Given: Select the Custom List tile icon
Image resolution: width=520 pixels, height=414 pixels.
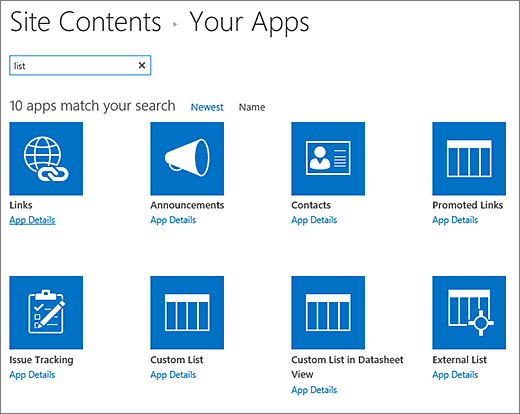Looking at the screenshot, I should [187, 313].
